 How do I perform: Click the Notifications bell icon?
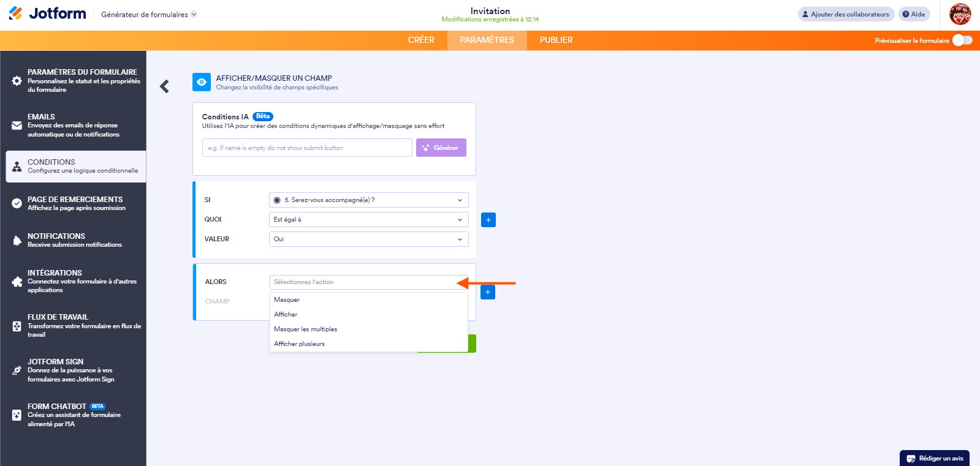(x=17, y=241)
